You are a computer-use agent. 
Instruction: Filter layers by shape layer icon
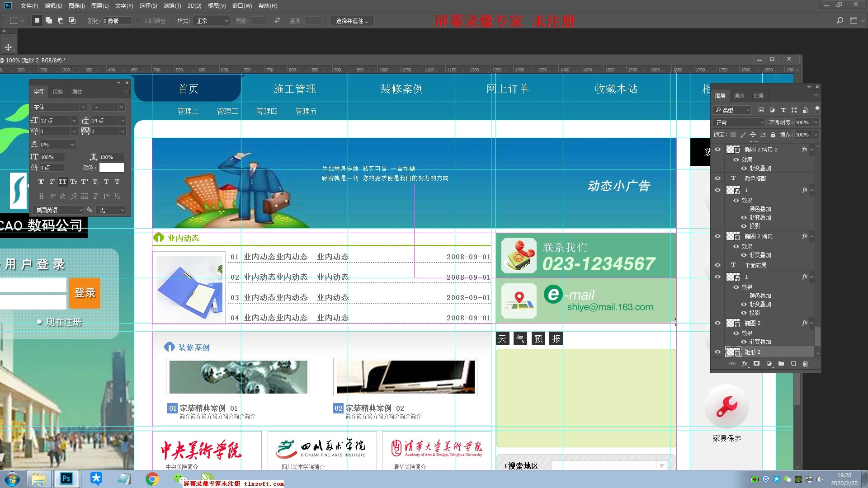(794, 110)
